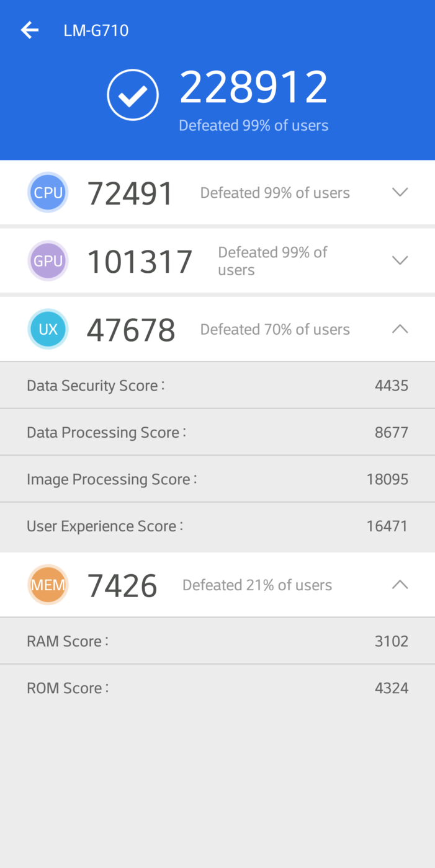Expand the CPU score details chevron
Viewport: 435px width, 868px height.
pos(400,192)
